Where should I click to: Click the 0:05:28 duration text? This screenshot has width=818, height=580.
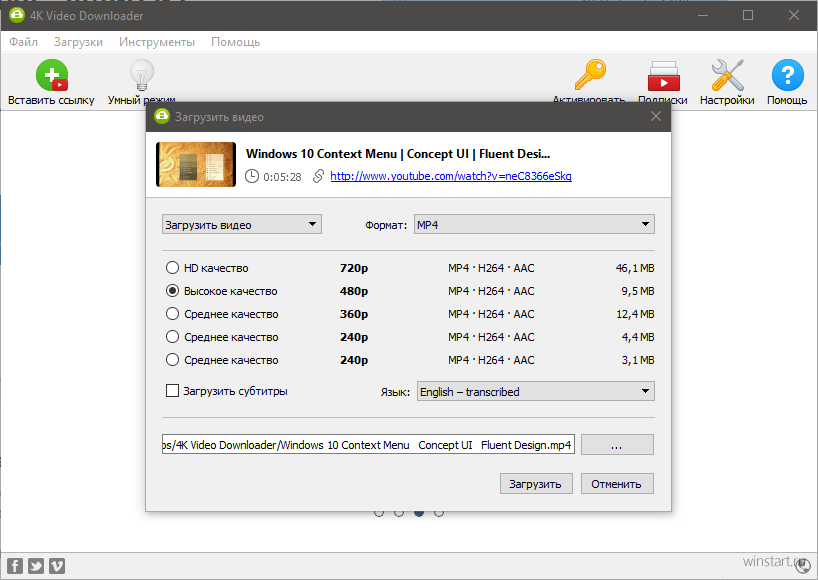282,177
